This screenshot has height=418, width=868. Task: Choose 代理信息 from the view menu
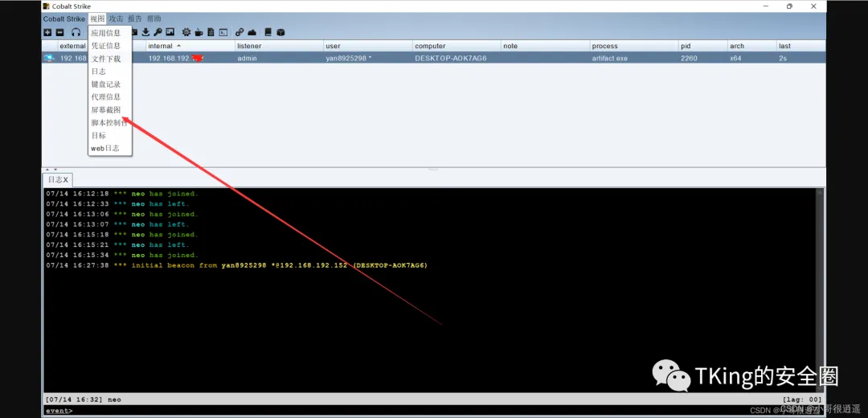click(x=109, y=97)
